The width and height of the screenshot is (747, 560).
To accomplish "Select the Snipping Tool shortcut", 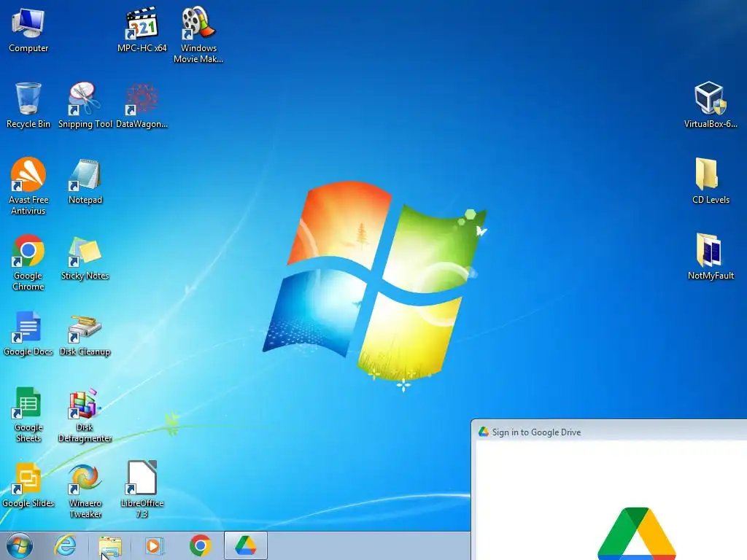I will coord(85,106).
